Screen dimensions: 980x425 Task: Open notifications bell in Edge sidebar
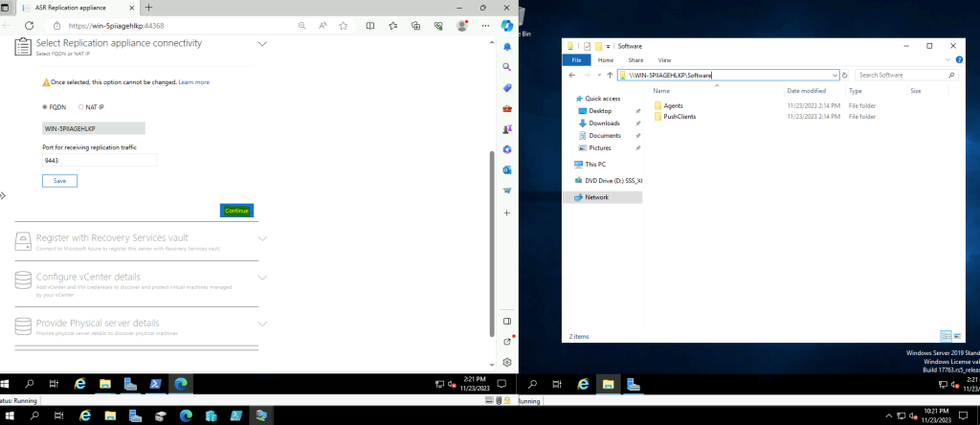point(507,47)
